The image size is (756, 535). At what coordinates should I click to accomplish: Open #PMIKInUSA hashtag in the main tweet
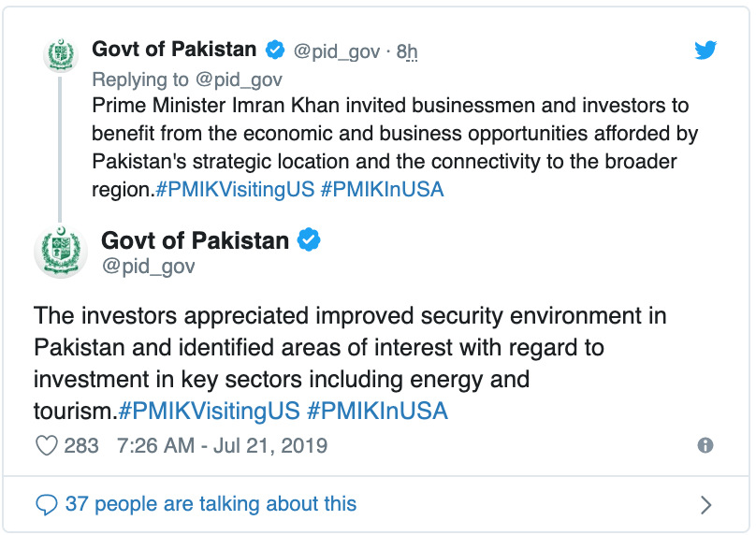point(377,412)
